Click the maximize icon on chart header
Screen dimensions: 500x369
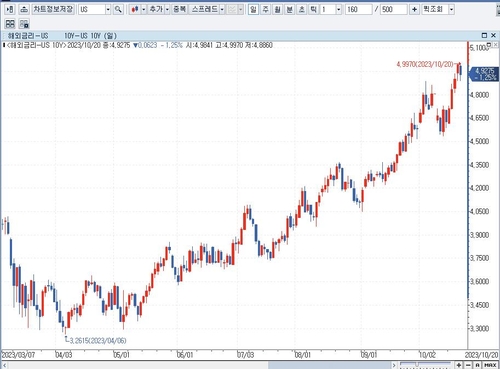point(484,35)
